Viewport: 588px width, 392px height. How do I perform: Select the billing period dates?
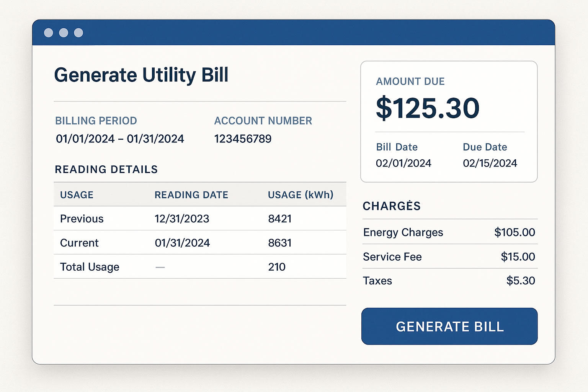120,139
